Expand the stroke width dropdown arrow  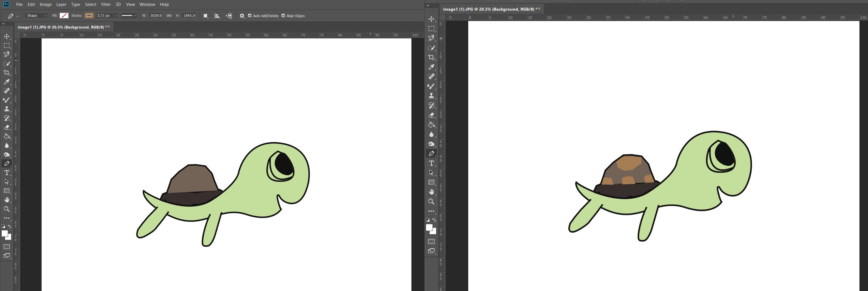(116, 16)
